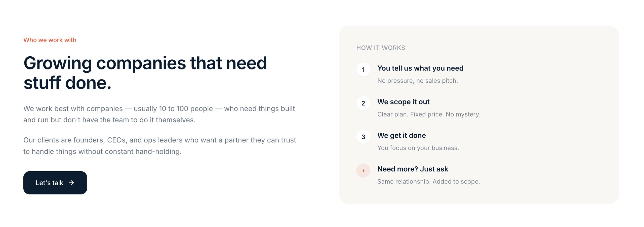
Task: Click the paragraph starting 'Our clients are founders'
Action: pos(159,146)
